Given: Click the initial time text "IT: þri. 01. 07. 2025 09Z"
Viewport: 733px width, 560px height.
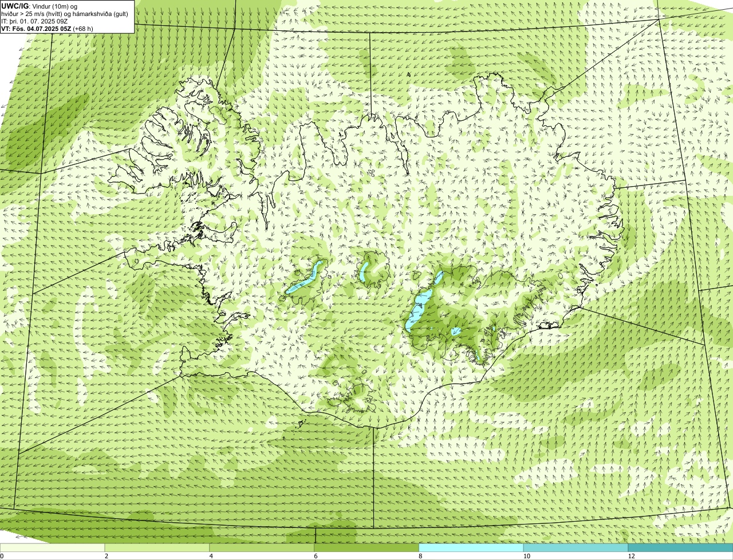Looking at the screenshot, I should (34, 21).
